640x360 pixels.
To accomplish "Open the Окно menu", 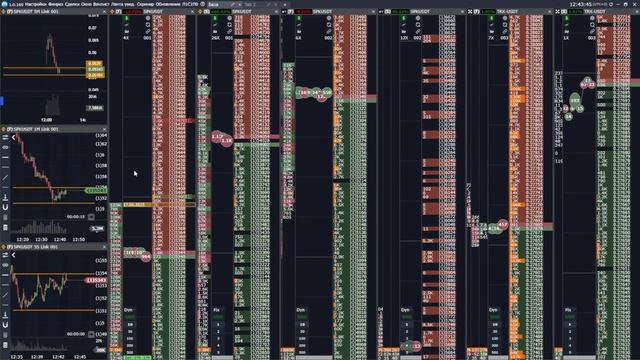I will 86,4.
